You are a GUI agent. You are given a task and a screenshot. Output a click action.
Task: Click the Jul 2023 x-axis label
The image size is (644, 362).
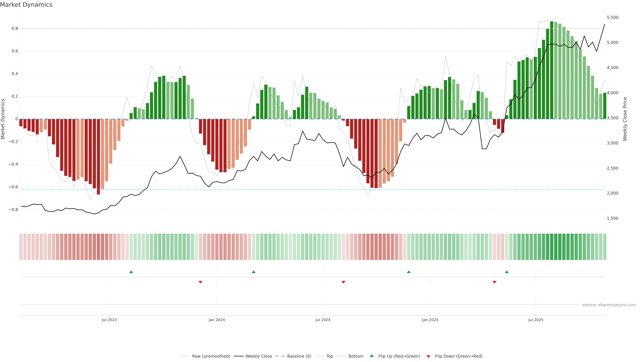tap(109, 320)
